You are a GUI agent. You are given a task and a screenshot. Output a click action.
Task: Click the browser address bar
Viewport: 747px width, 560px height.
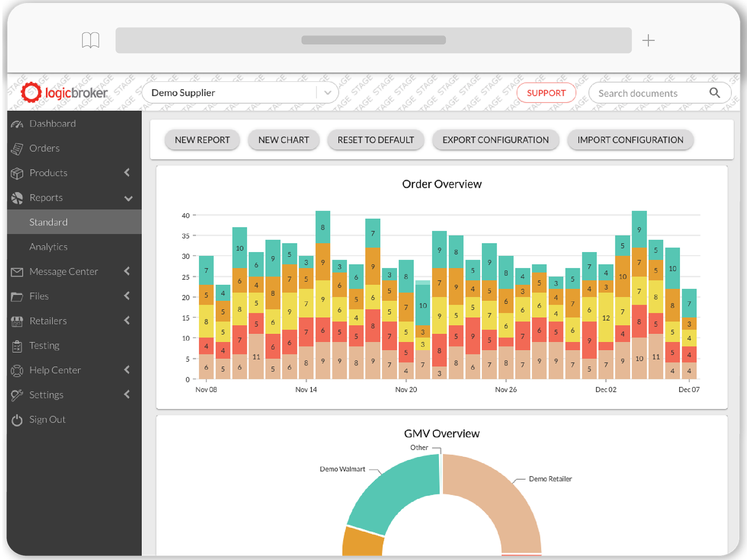click(x=373, y=40)
